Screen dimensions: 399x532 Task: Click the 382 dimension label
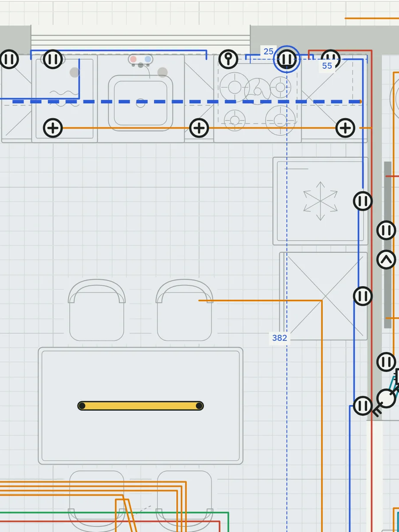pyautogui.click(x=279, y=338)
